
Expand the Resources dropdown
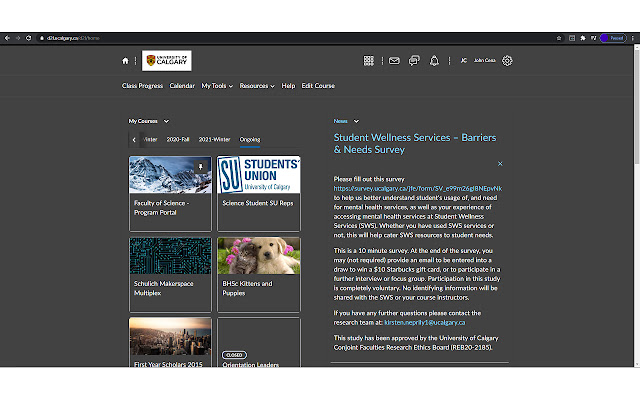tap(257, 86)
